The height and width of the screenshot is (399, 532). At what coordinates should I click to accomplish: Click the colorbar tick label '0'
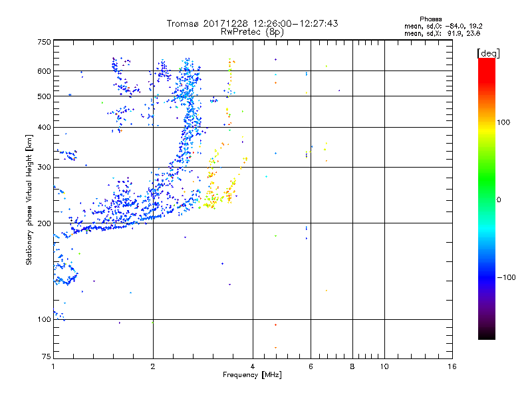coord(499,200)
